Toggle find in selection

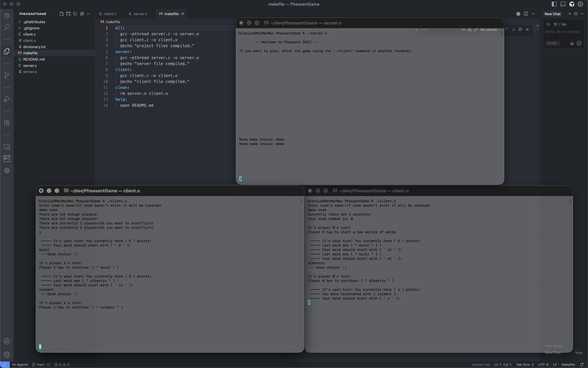pyautogui.click(x=520, y=29)
